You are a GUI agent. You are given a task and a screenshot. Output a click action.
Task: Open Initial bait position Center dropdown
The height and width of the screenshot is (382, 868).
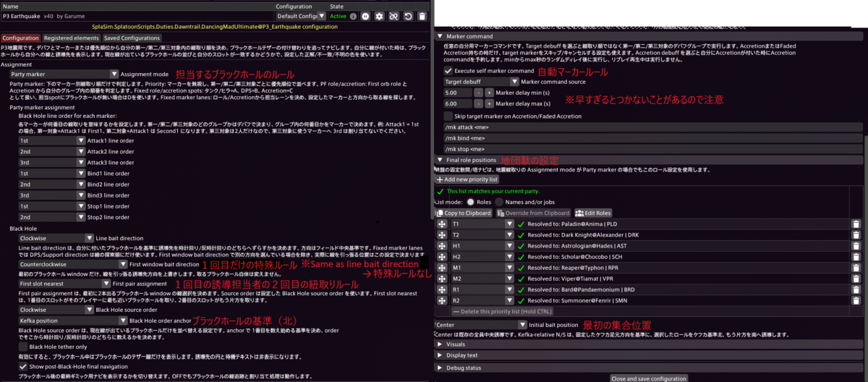(480, 324)
